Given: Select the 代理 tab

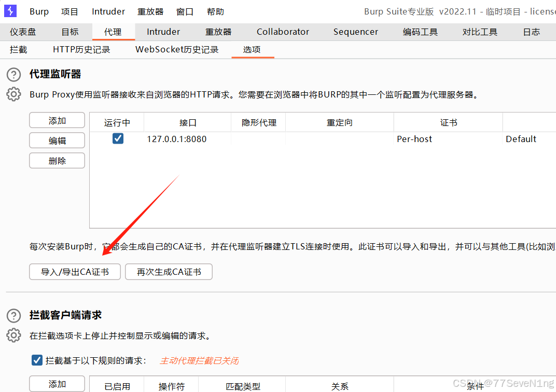Looking at the screenshot, I should click(113, 32).
